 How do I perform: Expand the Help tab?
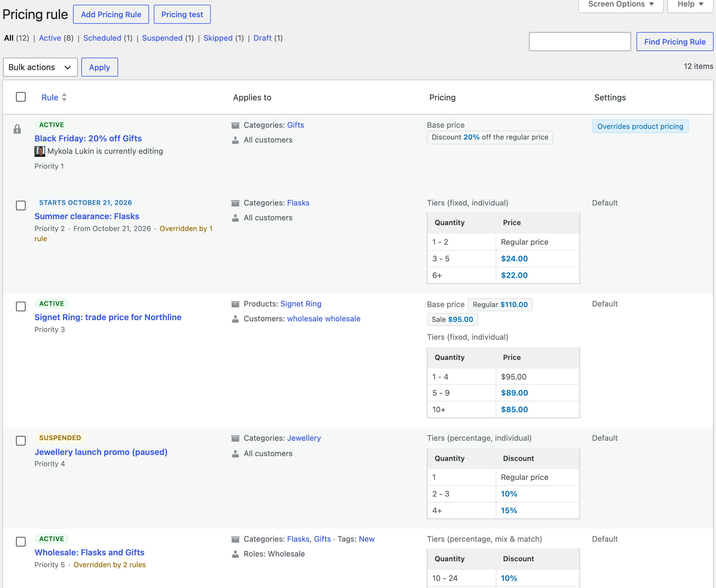tap(690, 5)
